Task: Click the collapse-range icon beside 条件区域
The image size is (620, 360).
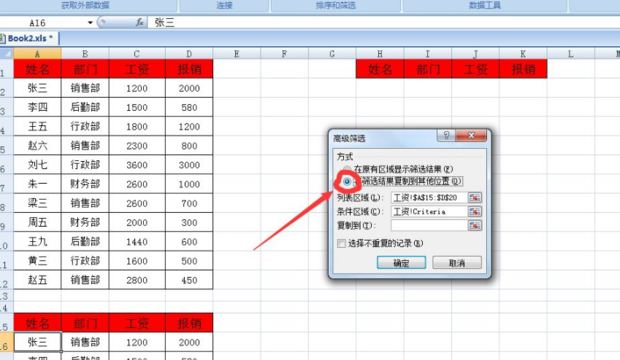Action: [x=474, y=212]
